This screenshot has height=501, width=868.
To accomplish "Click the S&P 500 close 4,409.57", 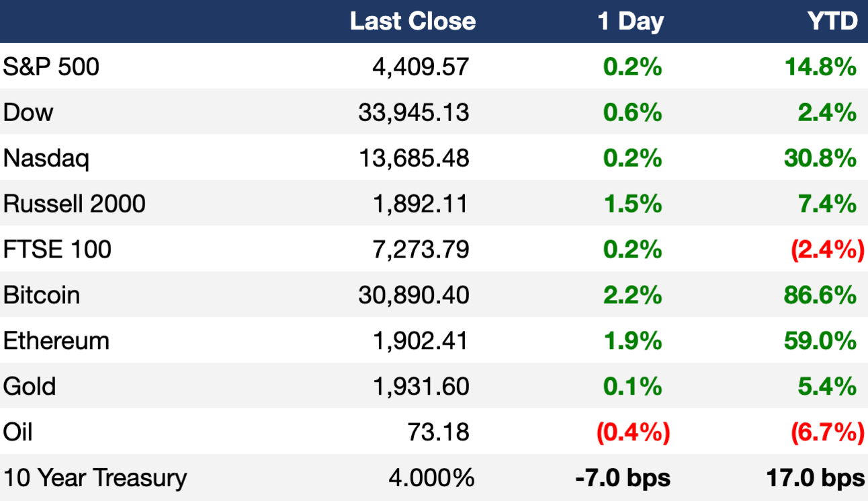I will tap(421, 67).
